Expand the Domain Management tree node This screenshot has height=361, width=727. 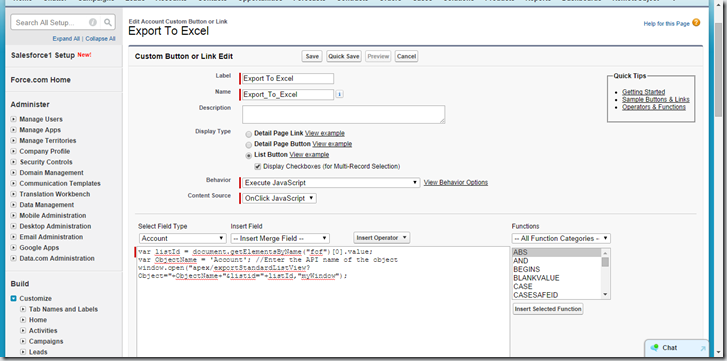click(x=13, y=172)
